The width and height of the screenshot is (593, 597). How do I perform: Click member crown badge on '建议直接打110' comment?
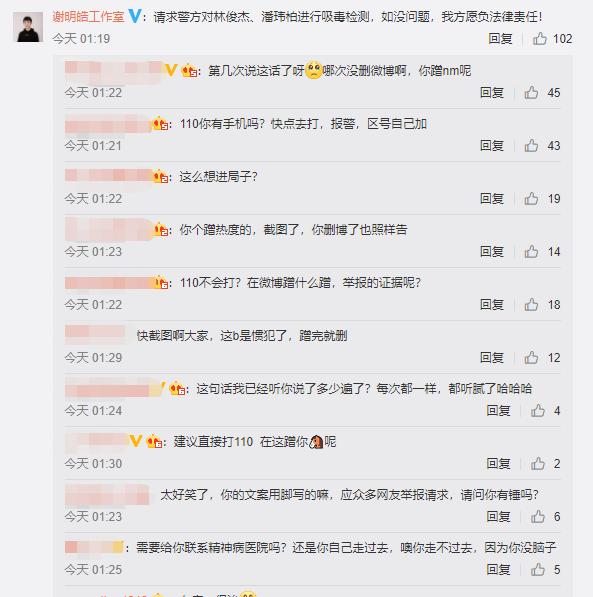pos(155,442)
